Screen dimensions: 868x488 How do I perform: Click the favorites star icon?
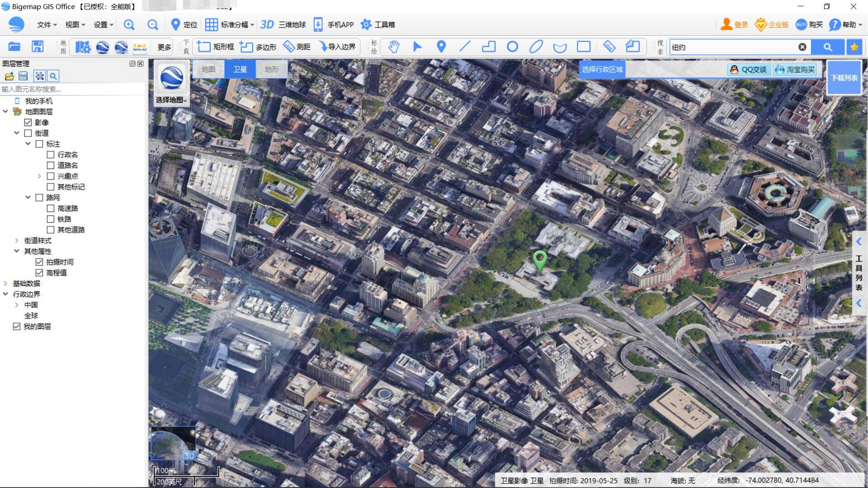coord(854,47)
